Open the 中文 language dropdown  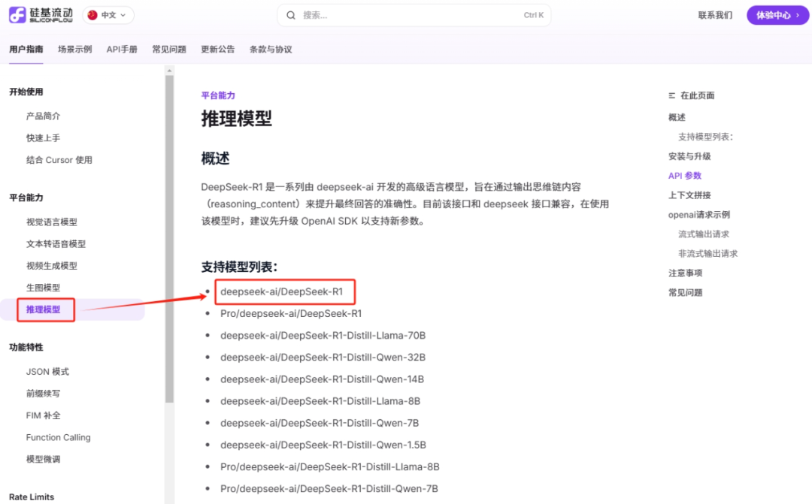click(108, 15)
